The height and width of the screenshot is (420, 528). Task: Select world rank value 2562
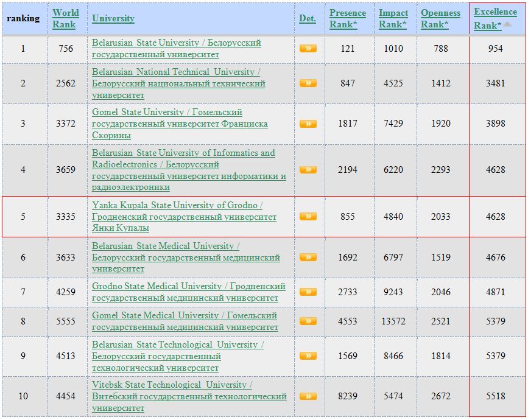point(66,83)
